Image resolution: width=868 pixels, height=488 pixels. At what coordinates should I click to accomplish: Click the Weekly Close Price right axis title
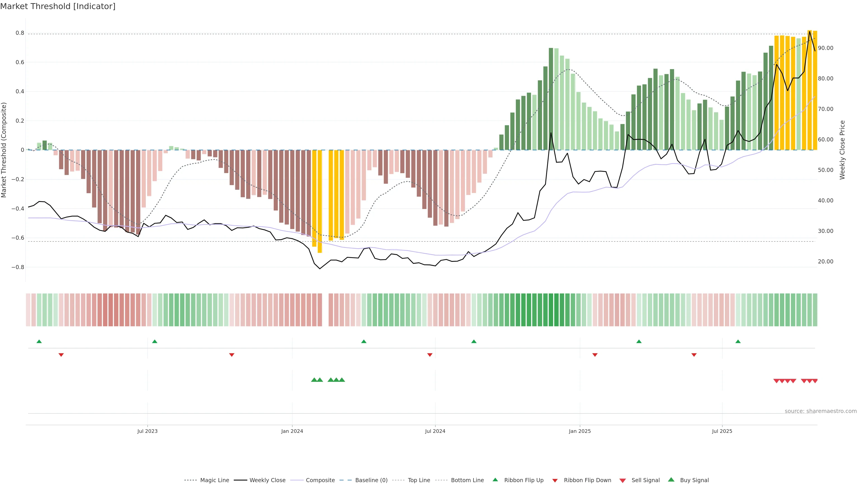842,150
